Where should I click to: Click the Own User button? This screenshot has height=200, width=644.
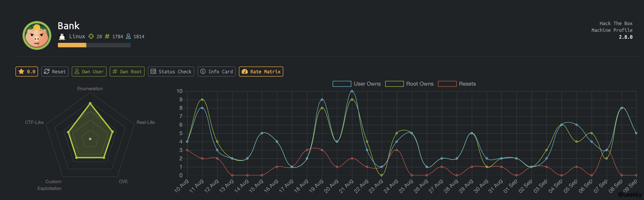pyautogui.click(x=89, y=72)
